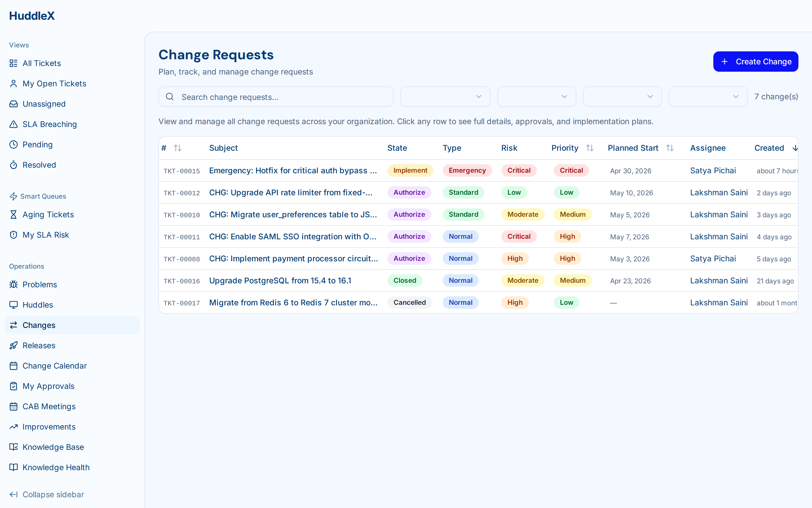Click the TKT-00017 Low priority badge
Screen dimensions: 812x508
click(566, 302)
